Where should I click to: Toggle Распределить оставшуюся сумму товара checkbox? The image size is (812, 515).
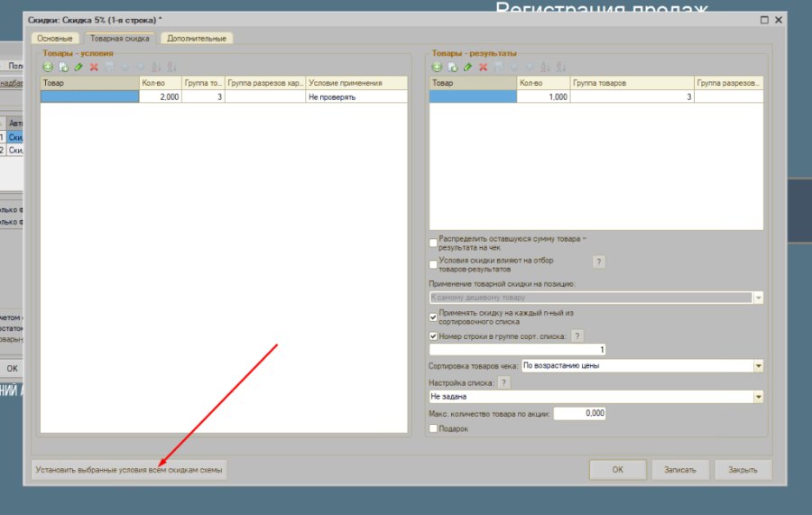[x=433, y=243]
